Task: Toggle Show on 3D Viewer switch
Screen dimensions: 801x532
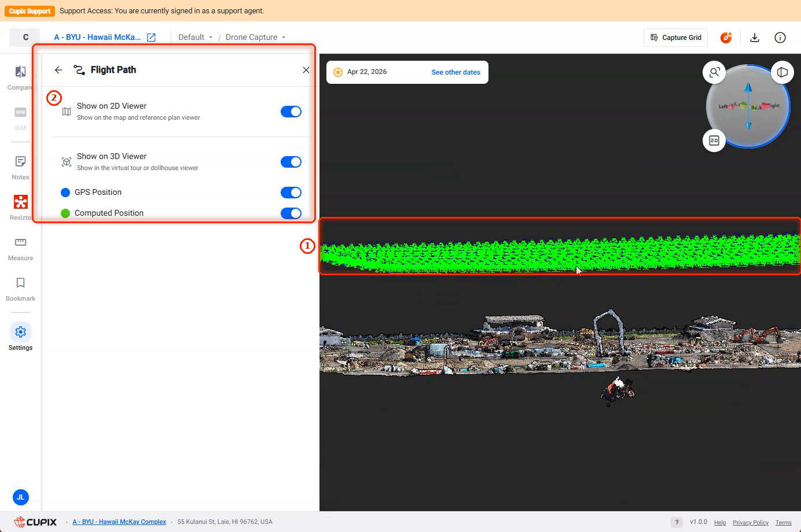Action: (x=291, y=162)
